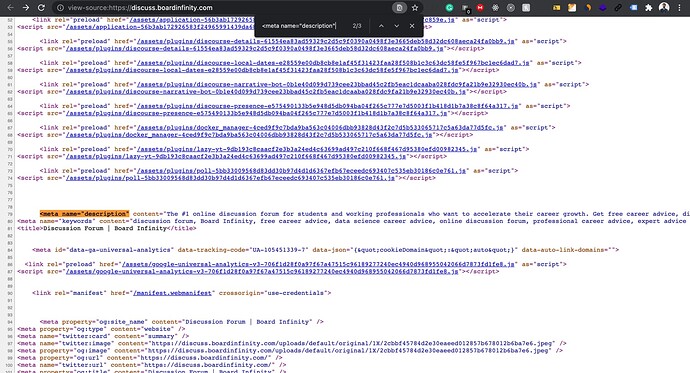View site information icon in address bar
This screenshot has height=373, width=690.
point(60,8)
